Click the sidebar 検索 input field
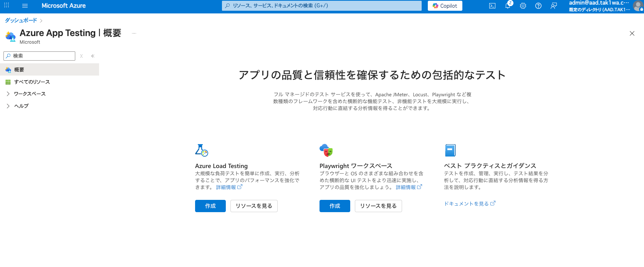Screen dimensions: 644x267 [x=40, y=56]
